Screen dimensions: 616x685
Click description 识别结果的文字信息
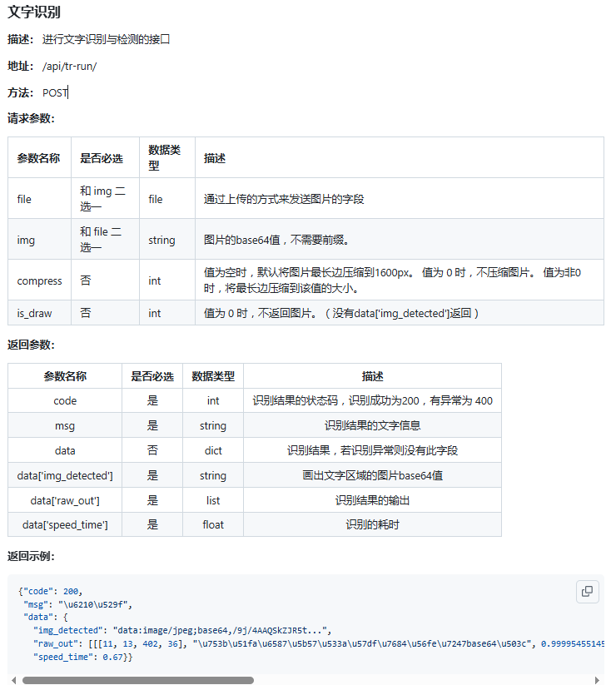coord(372,425)
